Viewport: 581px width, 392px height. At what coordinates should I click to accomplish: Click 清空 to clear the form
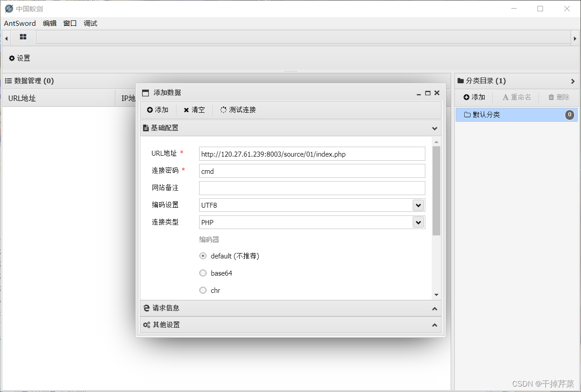(194, 110)
